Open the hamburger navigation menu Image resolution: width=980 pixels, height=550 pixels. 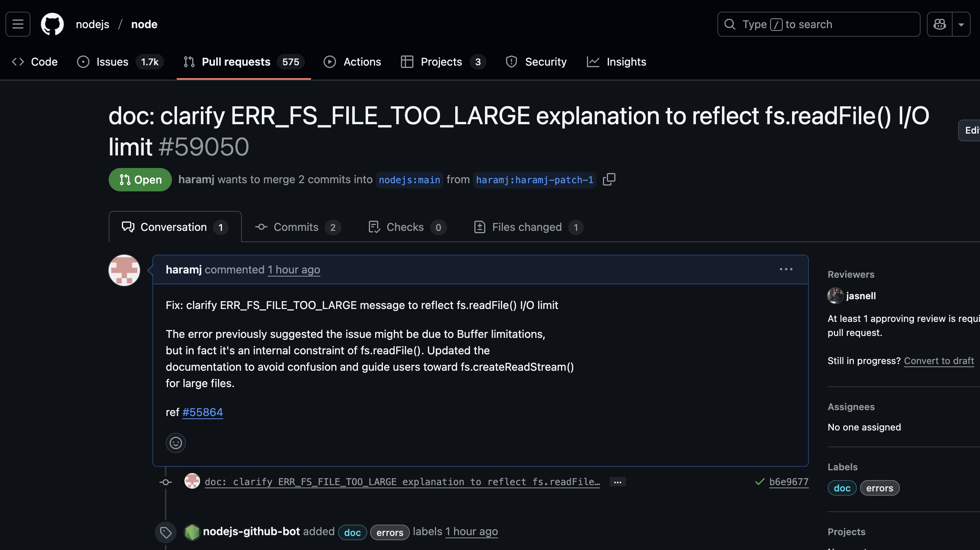[x=18, y=24]
